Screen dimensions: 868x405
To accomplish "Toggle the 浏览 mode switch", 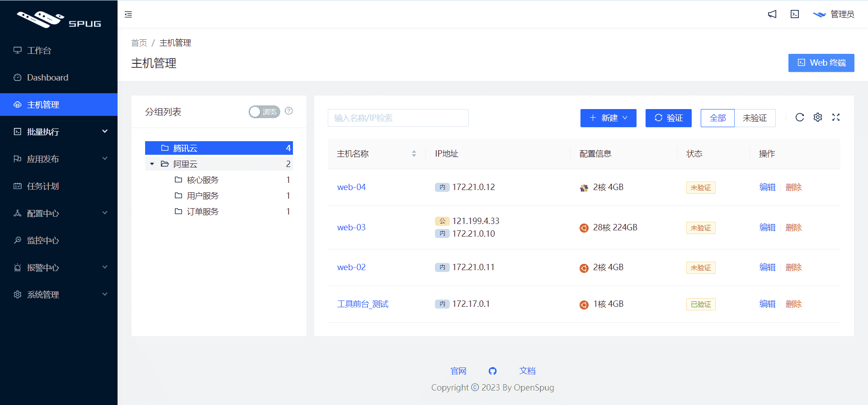I will (264, 111).
